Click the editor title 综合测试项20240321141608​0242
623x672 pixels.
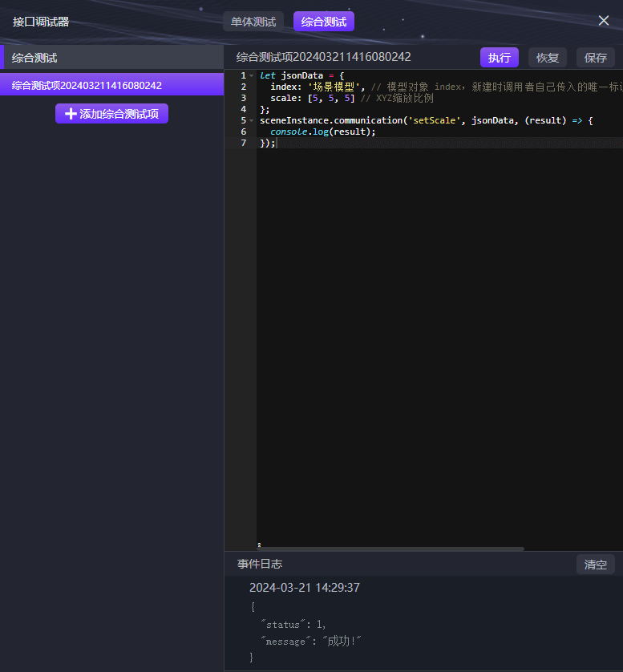(x=323, y=57)
